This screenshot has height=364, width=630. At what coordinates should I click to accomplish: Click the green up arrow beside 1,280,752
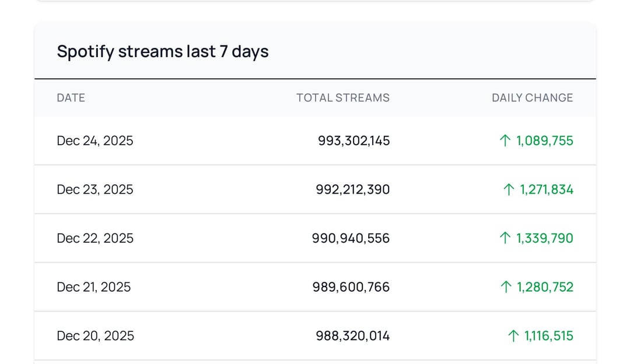point(505,287)
